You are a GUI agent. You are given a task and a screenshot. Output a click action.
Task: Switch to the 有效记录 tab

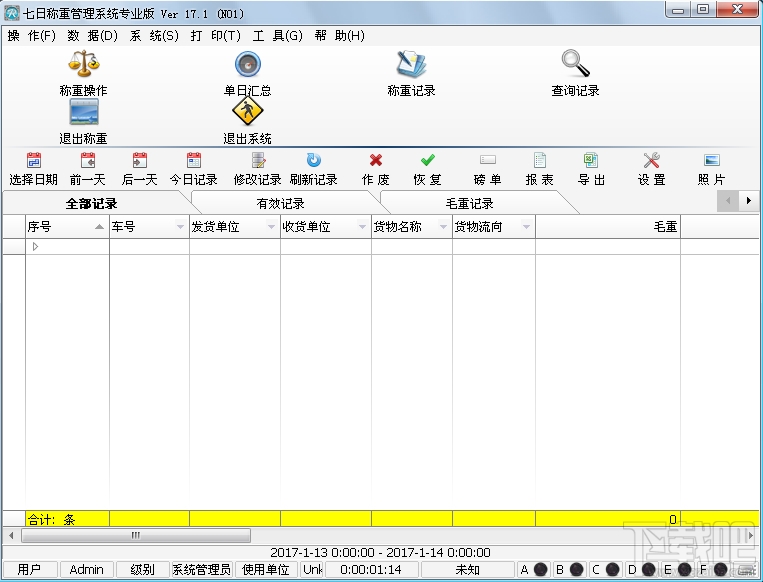pos(280,203)
